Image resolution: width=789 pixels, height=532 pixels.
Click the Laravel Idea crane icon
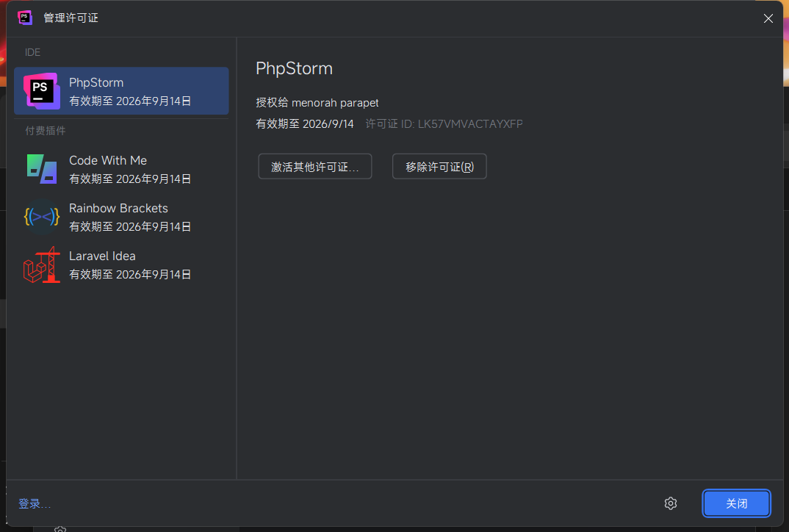[42, 265]
